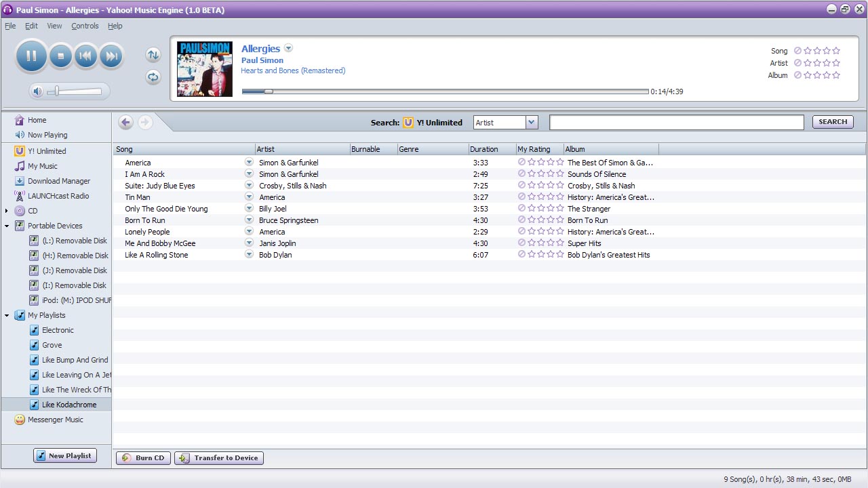Click Transfer to Device button
This screenshot has height=488, width=868.
point(219,458)
